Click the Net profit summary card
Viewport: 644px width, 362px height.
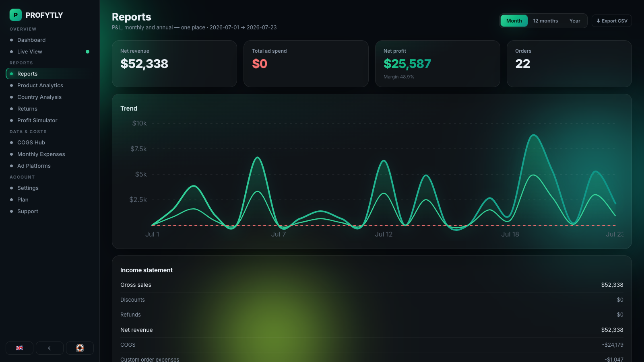click(x=438, y=64)
